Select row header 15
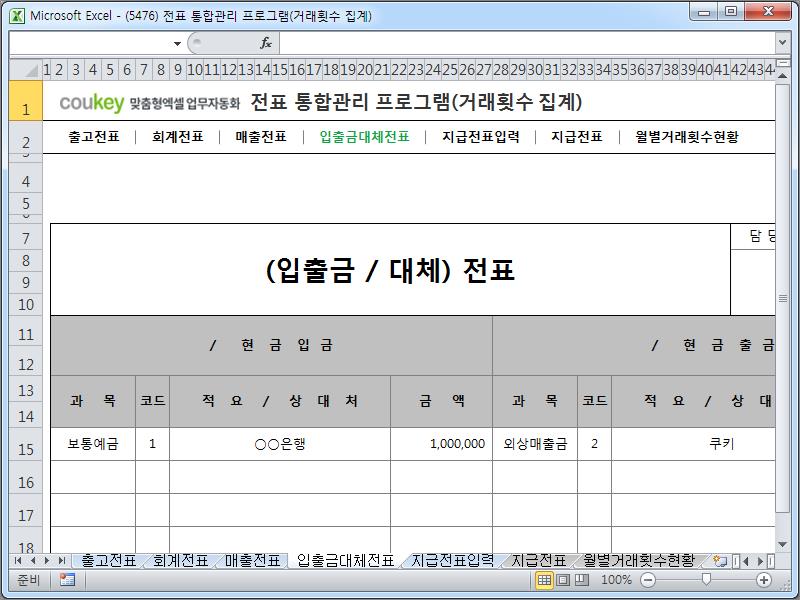Screen dimensions: 800x600 26,444
